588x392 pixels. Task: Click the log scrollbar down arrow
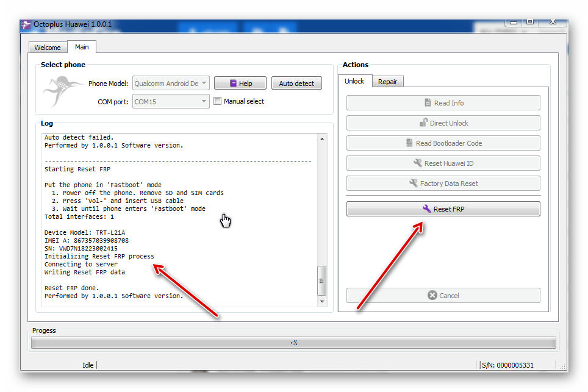322,301
